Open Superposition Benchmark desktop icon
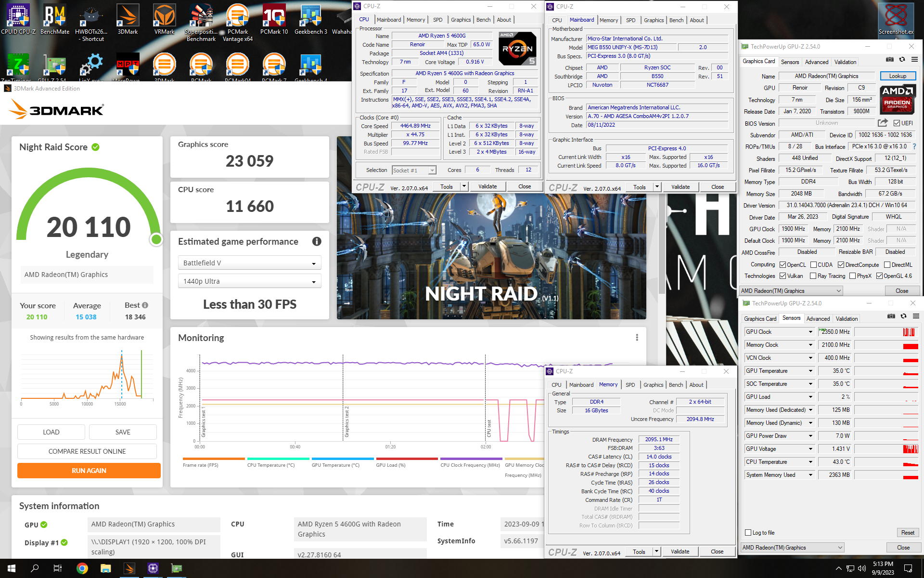 201,22
